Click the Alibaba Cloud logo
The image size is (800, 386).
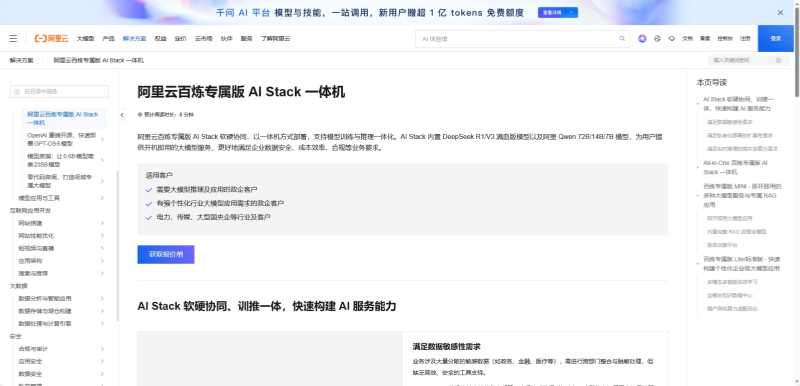tap(51, 39)
